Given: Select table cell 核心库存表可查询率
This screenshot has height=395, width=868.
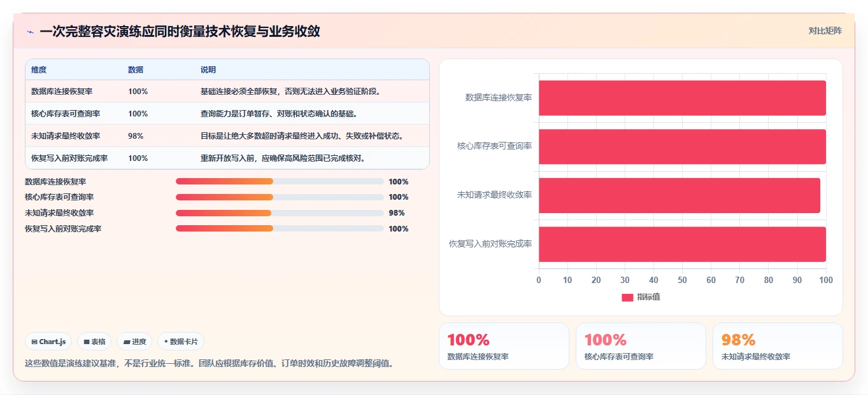Looking at the screenshot, I should (66, 113).
